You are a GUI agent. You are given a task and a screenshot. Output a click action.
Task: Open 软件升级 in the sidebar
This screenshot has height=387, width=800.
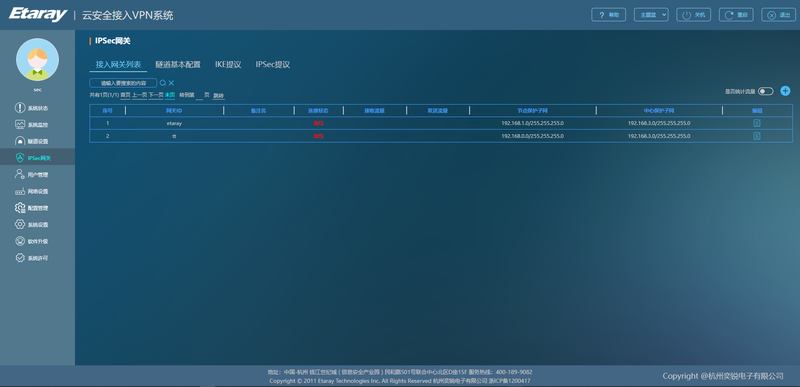coord(32,241)
